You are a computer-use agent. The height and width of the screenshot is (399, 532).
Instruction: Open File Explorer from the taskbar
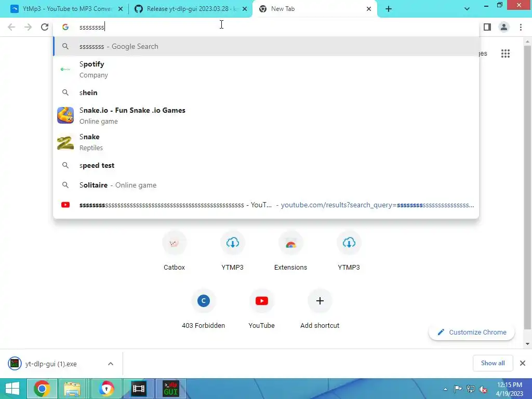point(72,389)
